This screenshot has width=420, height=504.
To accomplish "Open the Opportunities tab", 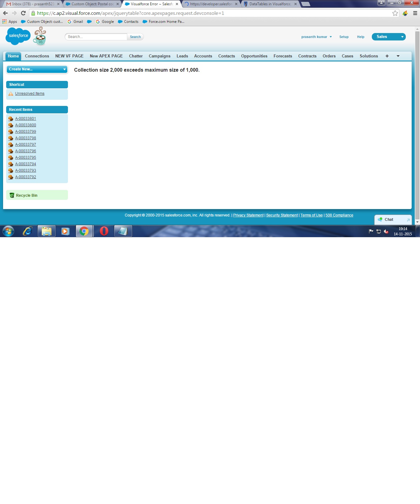I will pos(254,56).
